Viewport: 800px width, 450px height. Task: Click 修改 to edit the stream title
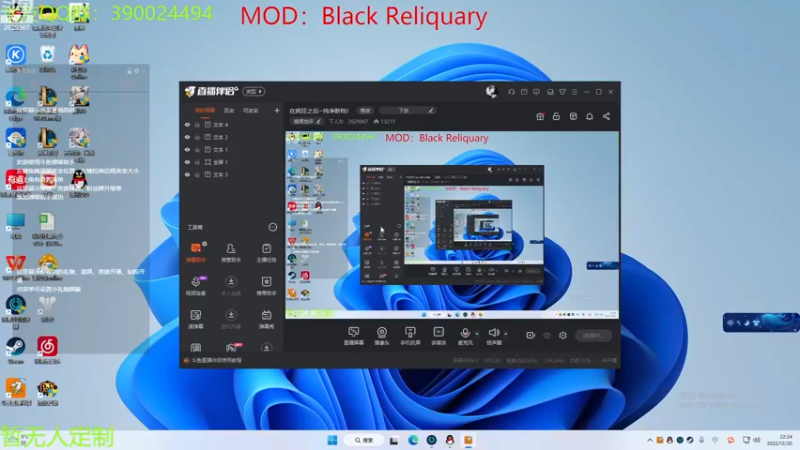pos(365,110)
